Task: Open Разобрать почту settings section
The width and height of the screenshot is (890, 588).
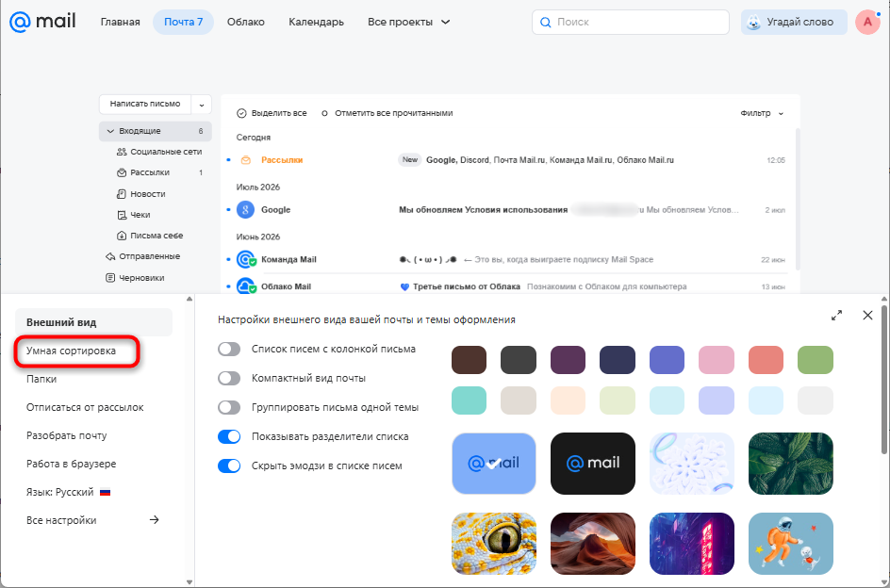Action: coord(66,436)
